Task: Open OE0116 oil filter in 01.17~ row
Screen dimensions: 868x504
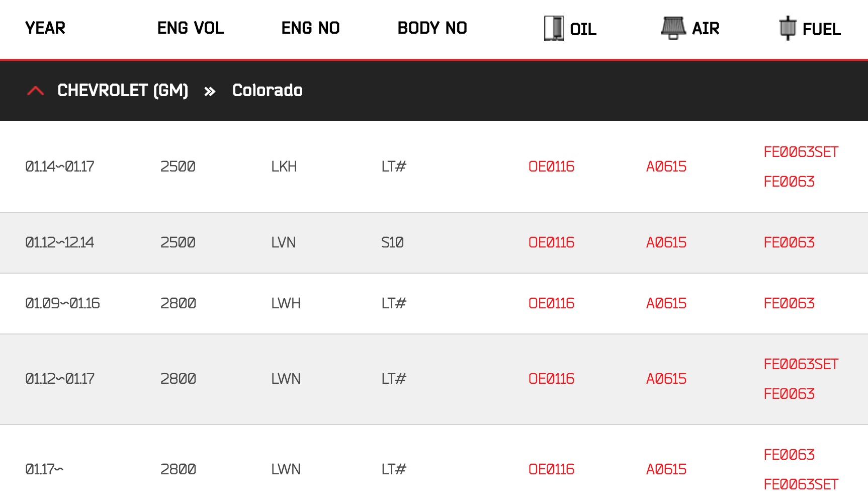Action: click(551, 469)
